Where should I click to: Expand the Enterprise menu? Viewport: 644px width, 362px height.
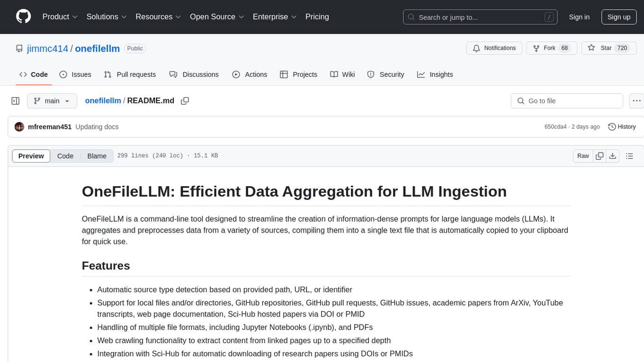point(275,17)
